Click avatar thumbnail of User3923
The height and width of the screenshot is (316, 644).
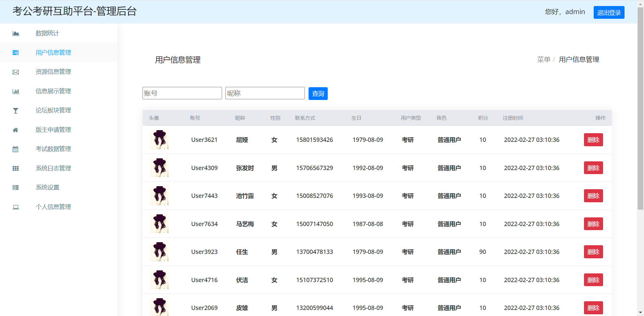coord(159,252)
